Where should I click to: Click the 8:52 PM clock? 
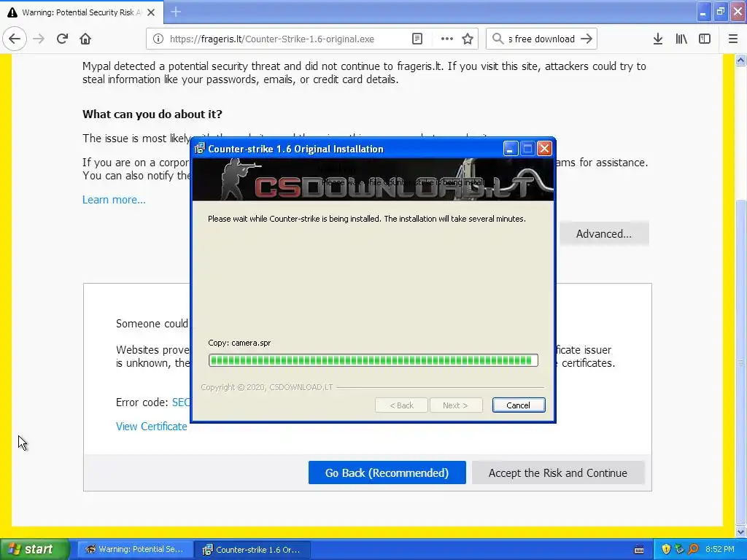coord(720,550)
